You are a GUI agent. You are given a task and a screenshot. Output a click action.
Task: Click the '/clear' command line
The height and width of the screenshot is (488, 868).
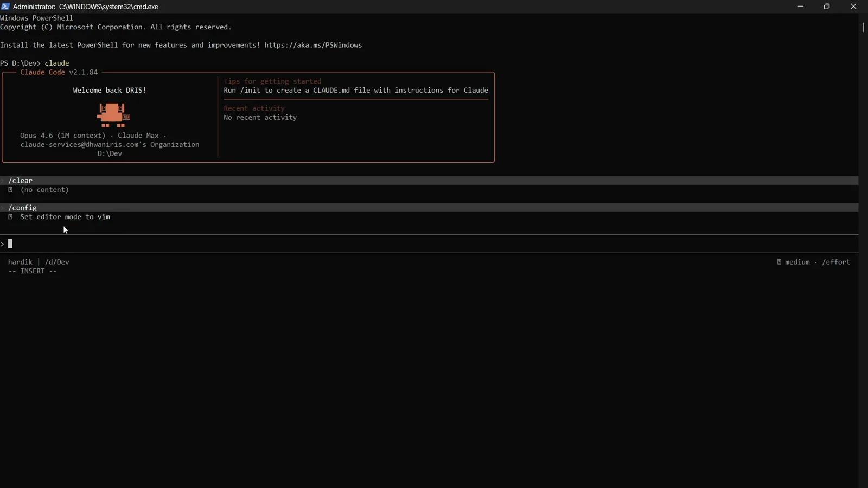429,181
